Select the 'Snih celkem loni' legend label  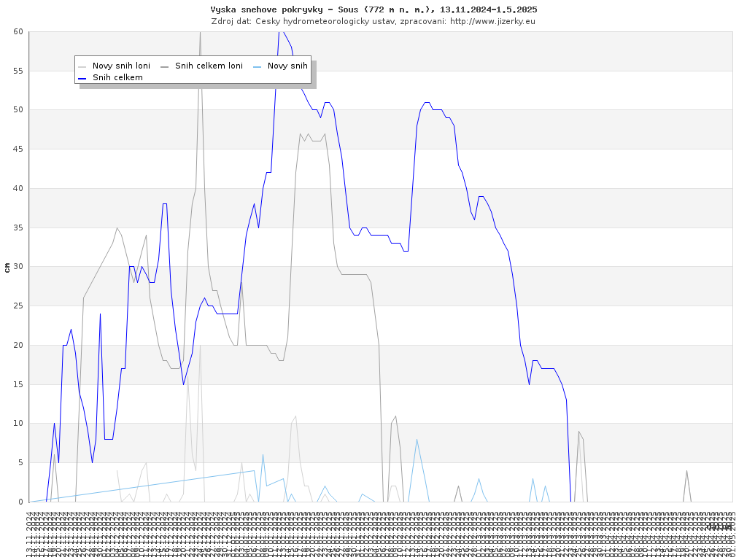pos(209,66)
